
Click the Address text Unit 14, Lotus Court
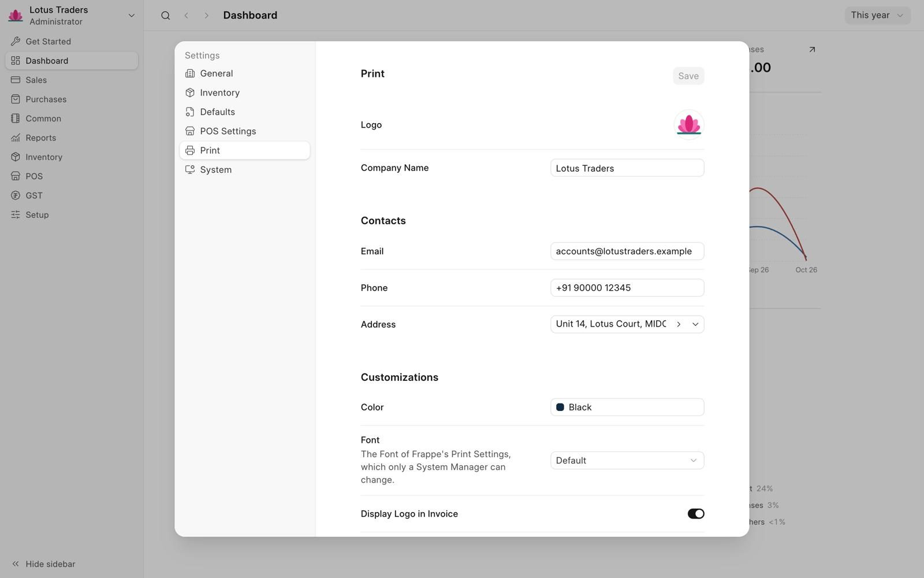click(611, 324)
